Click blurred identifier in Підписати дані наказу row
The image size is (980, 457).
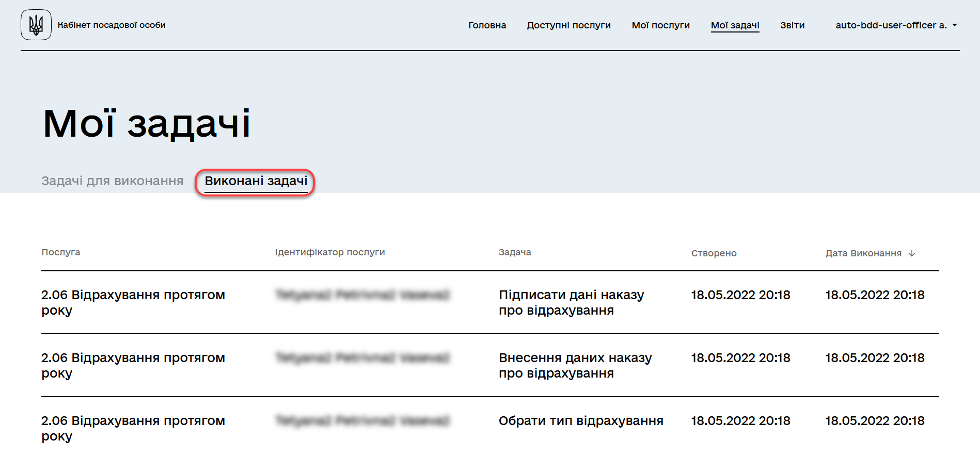[362, 295]
